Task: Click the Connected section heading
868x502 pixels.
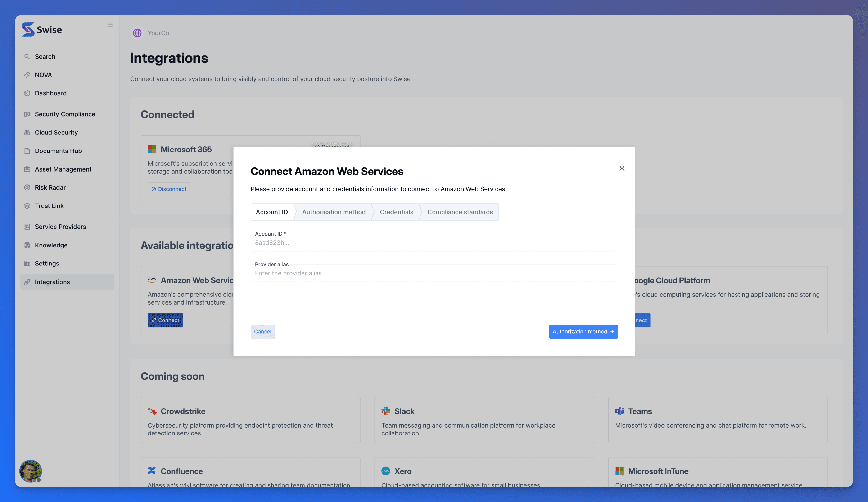Action: coord(167,114)
